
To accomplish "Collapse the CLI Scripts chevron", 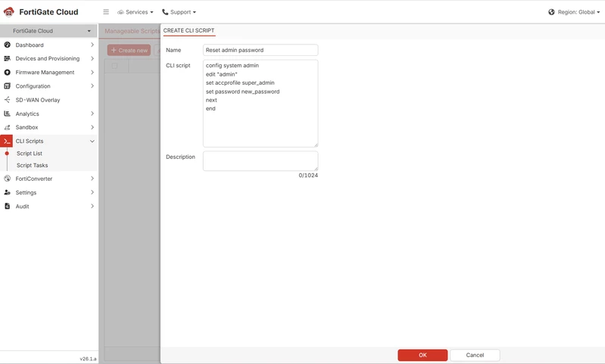I will point(92,141).
